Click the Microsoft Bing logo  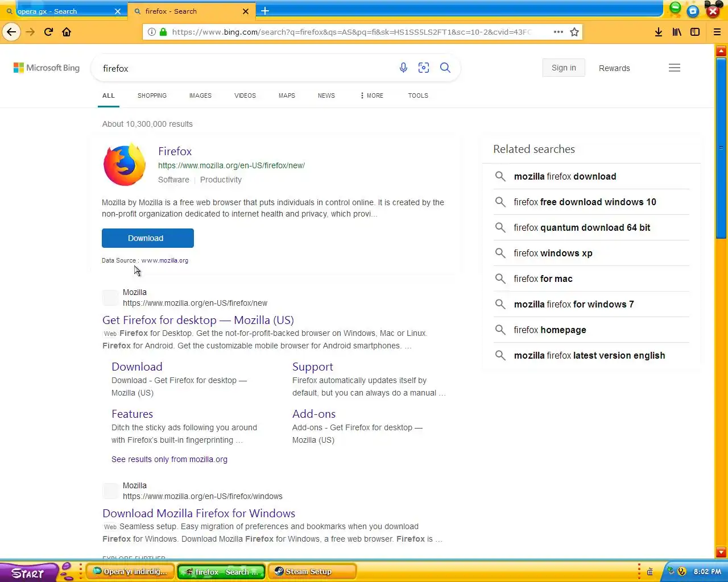coord(47,68)
